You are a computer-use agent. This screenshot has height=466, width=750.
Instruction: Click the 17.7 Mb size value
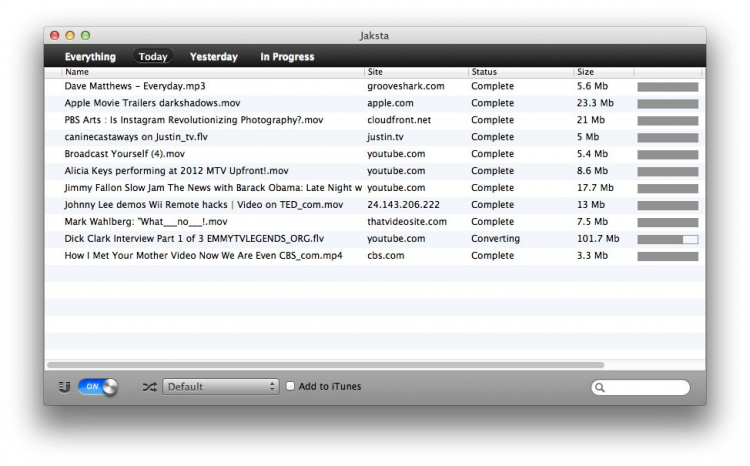click(x=595, y=188)
